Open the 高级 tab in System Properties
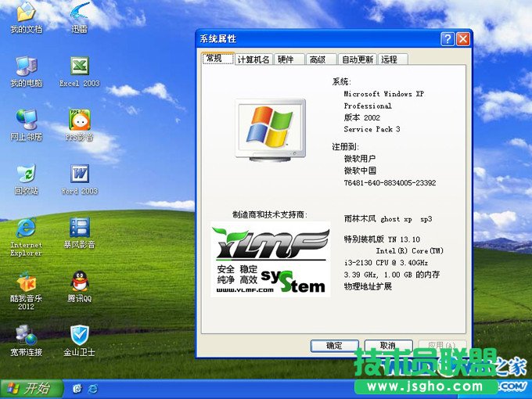Viewport: 532px width, 399px height. coord(318,59)
